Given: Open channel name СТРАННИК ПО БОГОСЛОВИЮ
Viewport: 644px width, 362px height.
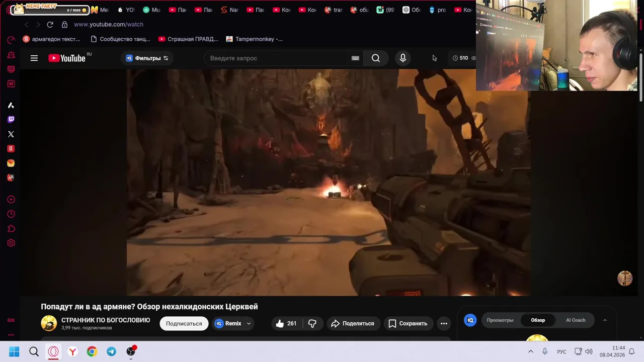Looking at the screenshot, I should point(106,320).
